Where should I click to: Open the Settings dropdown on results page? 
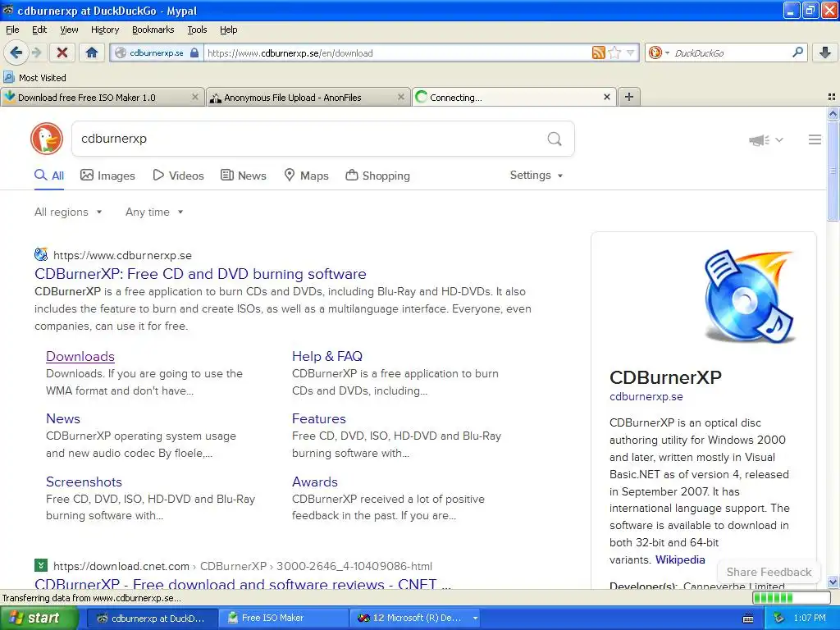[536, 176]
